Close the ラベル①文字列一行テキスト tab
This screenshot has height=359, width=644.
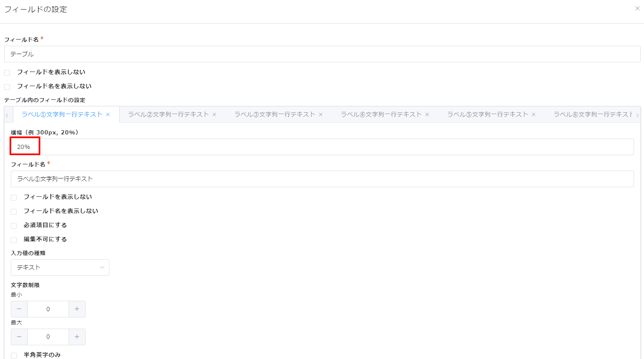click(x=108, y=114)
